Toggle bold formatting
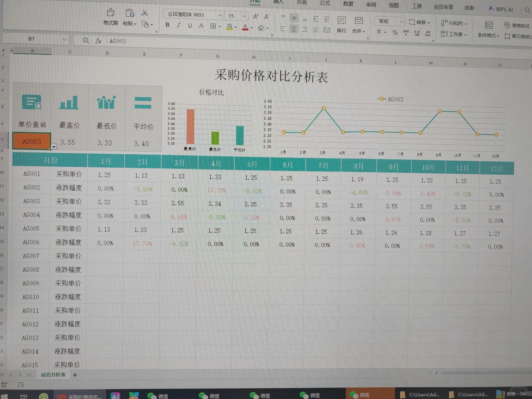 pos(167,25)
